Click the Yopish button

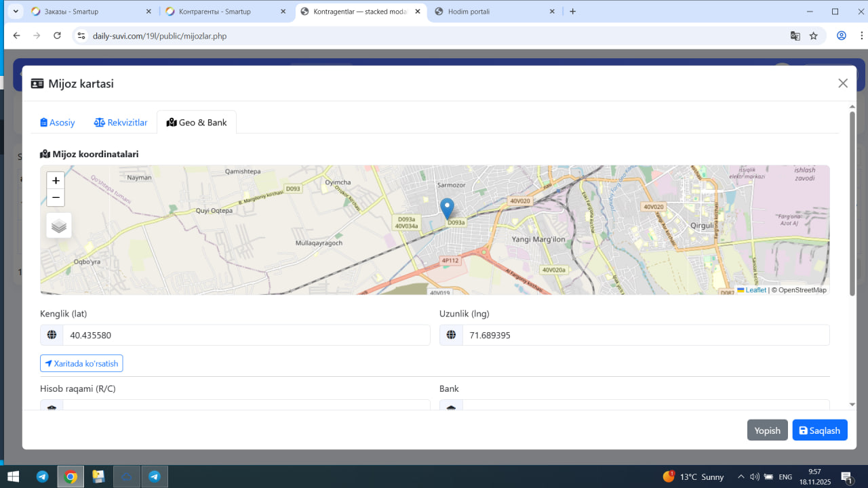pos(767,430)
